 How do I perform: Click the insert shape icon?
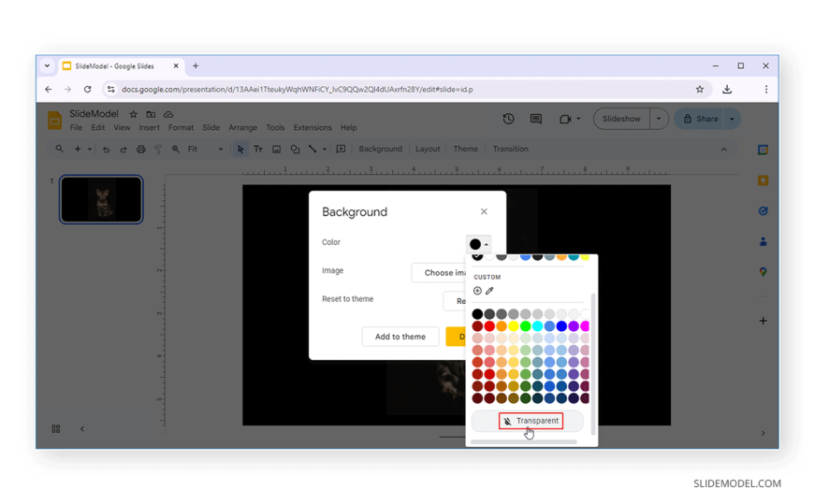tap(295, 150)
